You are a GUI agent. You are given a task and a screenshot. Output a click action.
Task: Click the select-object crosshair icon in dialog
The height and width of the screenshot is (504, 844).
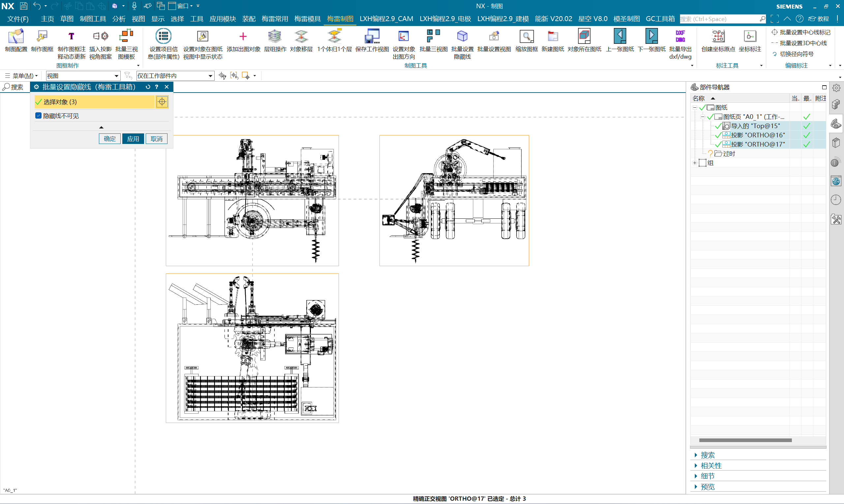pyautogui.click(x=162, y=101)
